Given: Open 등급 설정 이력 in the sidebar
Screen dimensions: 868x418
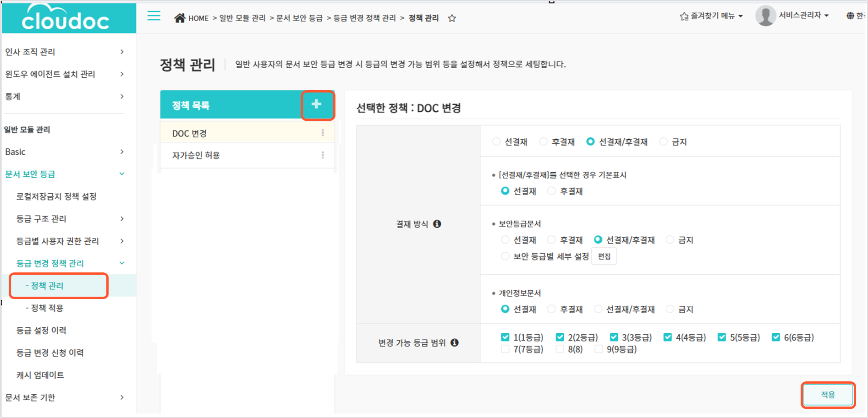Looking at the screenshot, I should [x=41, y=330].
